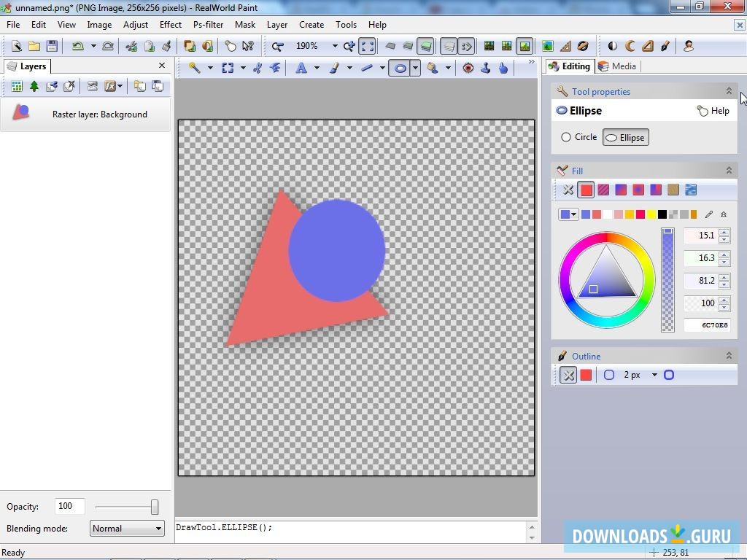This screenshot has width=747, height=560.
Task: Open the outline width dropdown
Action: (654, 375)
